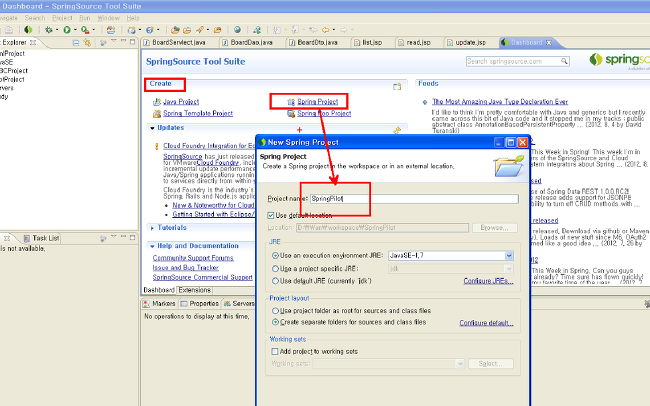Switch to BoardDao.java tab

point(252,42)
